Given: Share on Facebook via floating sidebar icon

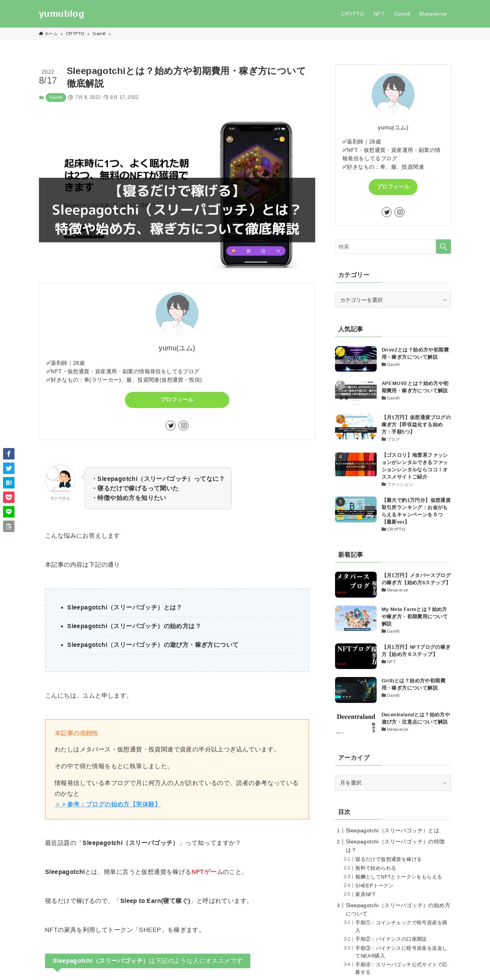Looking at the screenshot, I should [9, 454].
